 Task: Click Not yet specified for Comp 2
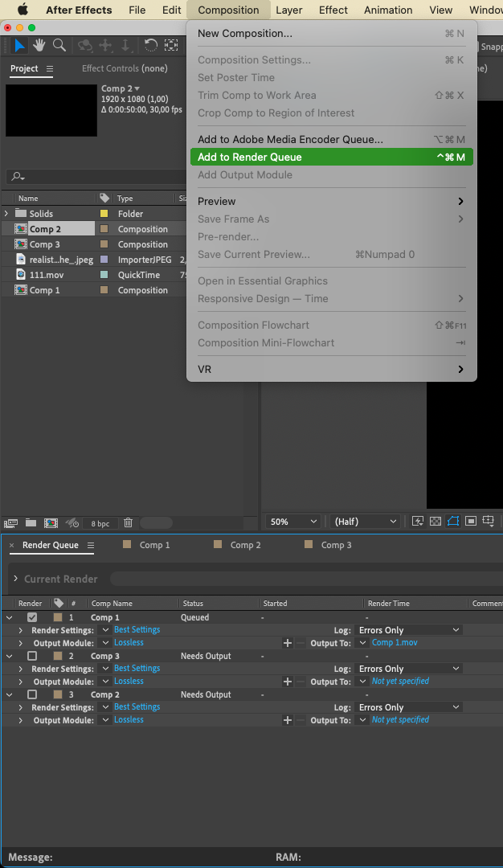(x=400, y=719)
